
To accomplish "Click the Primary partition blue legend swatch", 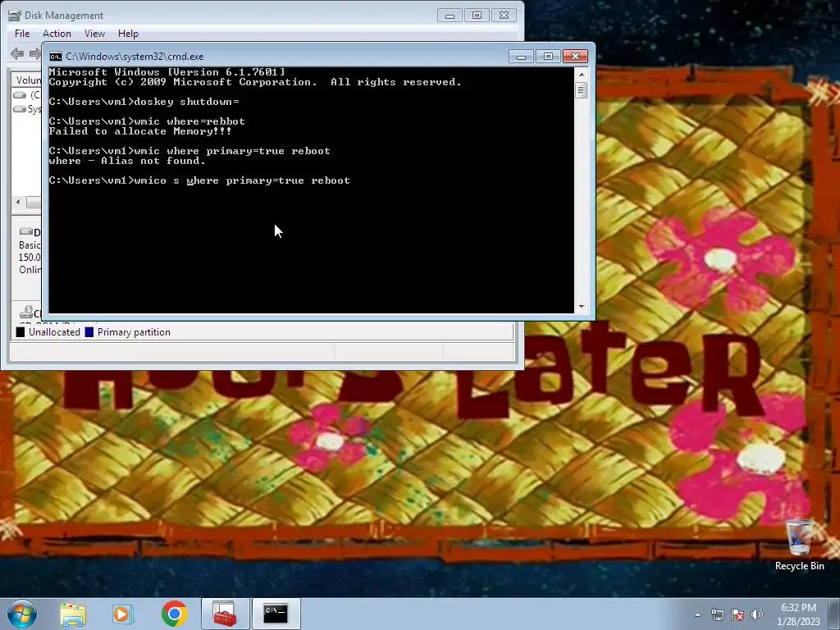I will [x=89, y=332].
